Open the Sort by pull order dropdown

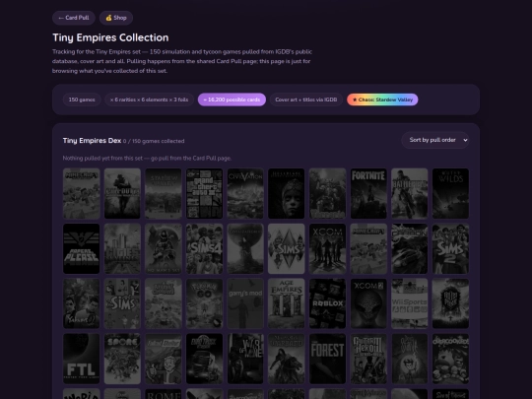point(435,140)
